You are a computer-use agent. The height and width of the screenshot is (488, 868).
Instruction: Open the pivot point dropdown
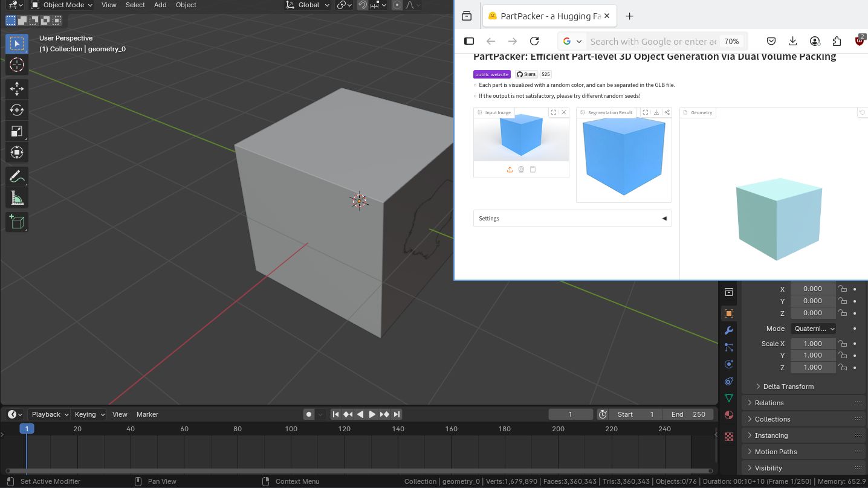(345, 5)
